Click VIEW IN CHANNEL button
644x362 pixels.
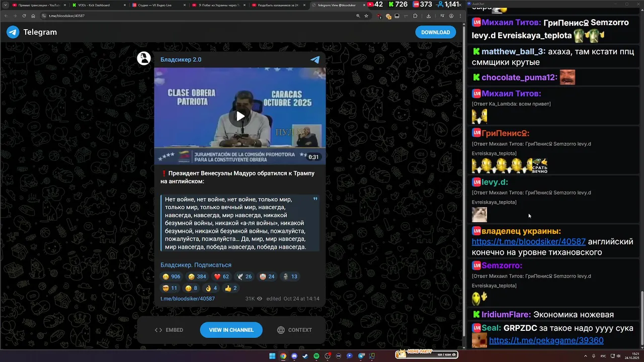(231, 330)
